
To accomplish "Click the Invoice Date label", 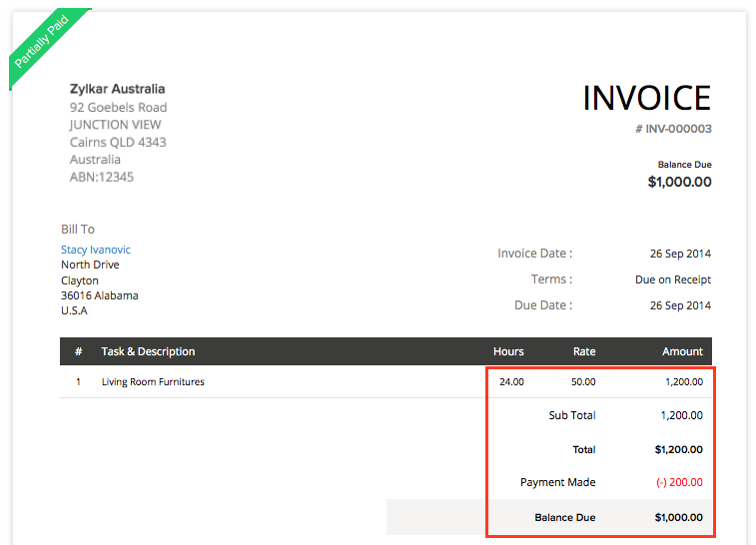I will [x=534, y=254].
